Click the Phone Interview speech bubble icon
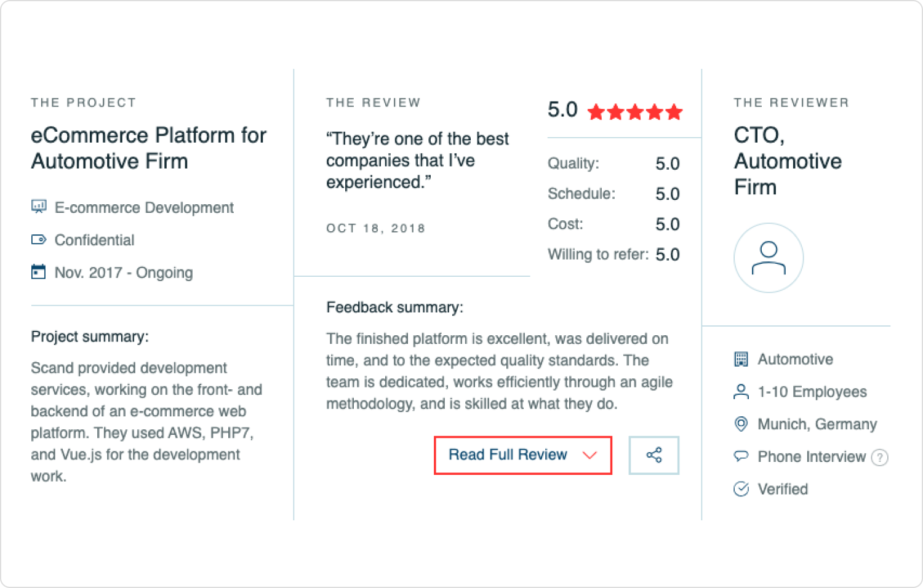923x588 pixels. (741, 456)
